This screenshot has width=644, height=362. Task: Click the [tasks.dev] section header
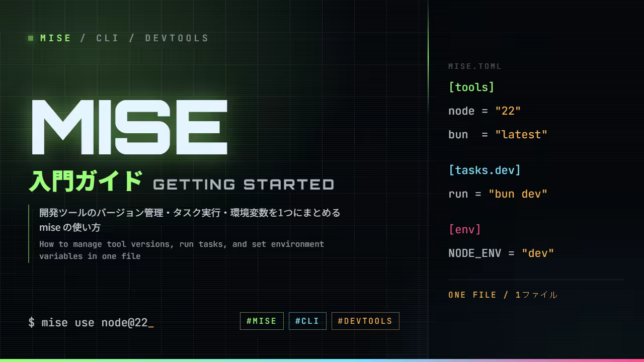(485, 170)
